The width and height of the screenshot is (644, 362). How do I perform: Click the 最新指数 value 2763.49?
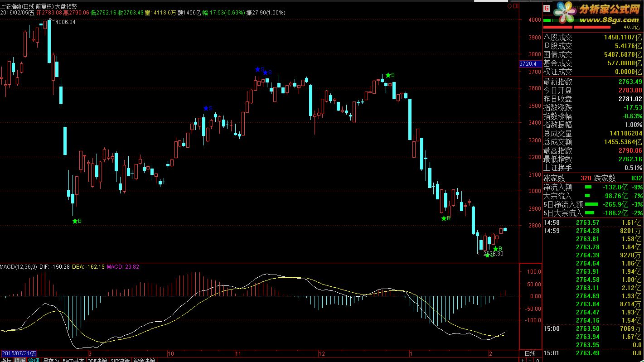tap(630, 82)
